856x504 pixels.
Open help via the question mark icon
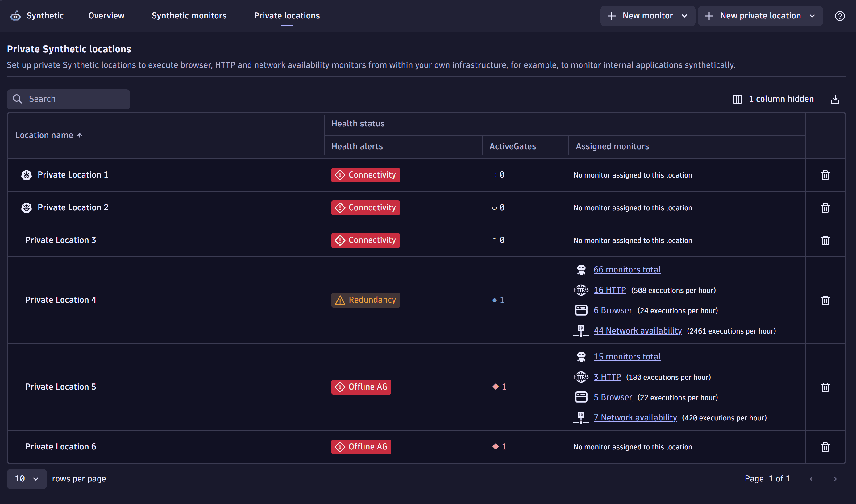[x=840, y=16]
